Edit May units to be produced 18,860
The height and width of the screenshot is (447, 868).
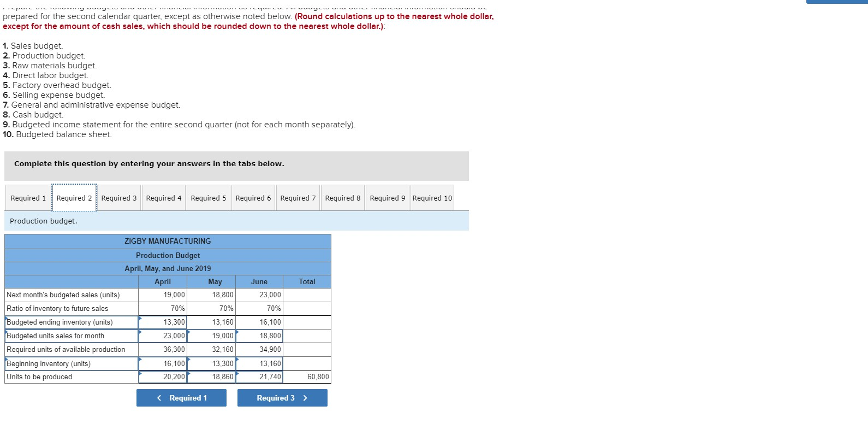(x=211, y=377)
